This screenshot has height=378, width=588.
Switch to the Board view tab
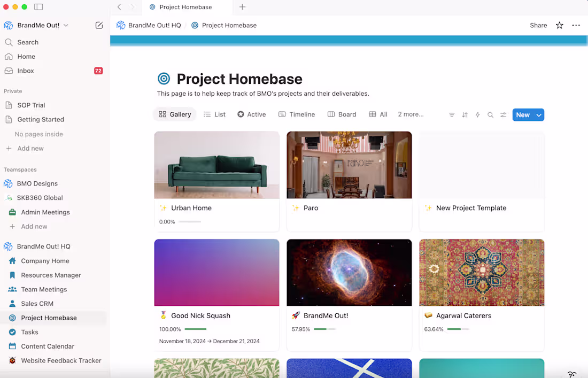(342, 114)
